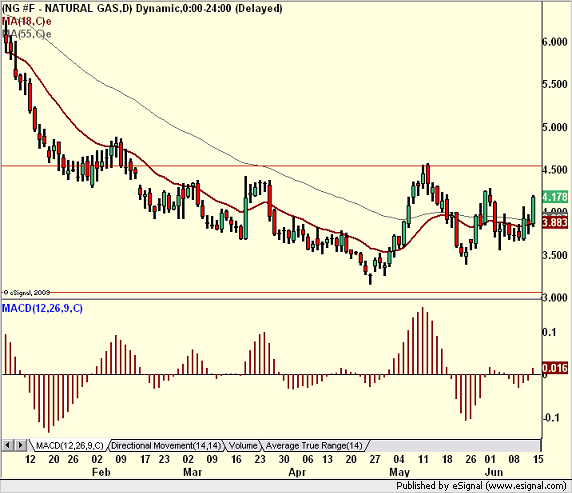Image resolution: width=572 pixels, height=493 pixels.
Task: Click the 0.1 MACD axis label
Action: click(549, 332)
